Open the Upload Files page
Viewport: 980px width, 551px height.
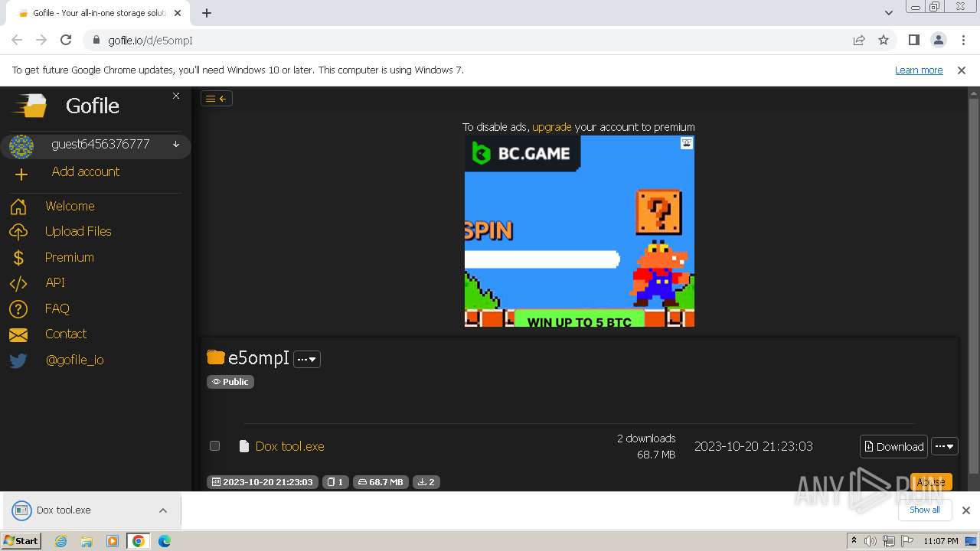pyautogui.click(x=78, y=231)
